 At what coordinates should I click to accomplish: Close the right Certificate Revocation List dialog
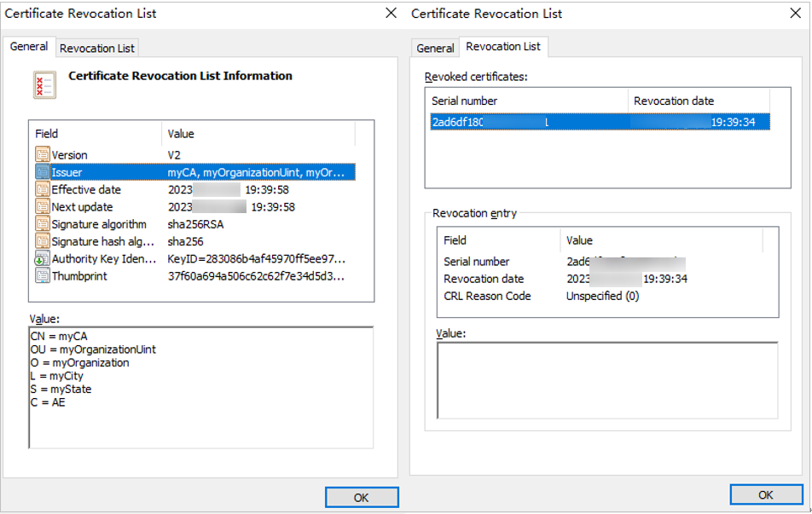[795, 14]
